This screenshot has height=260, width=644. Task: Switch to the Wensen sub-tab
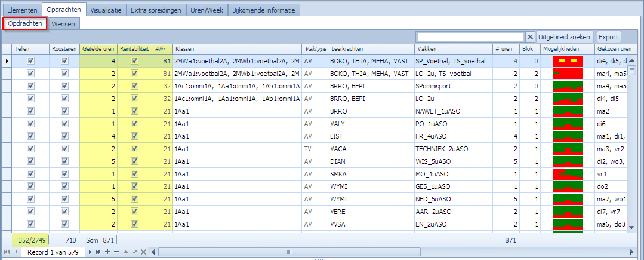[63, 24]
